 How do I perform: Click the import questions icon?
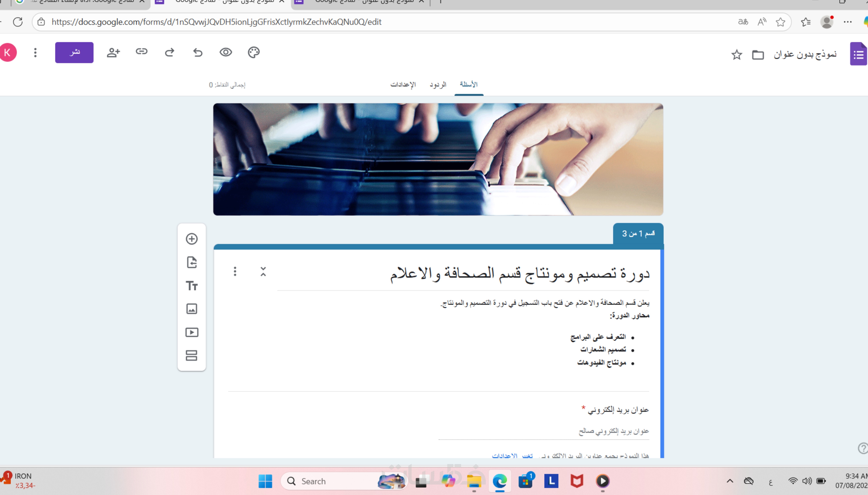(x=191, y=262)
